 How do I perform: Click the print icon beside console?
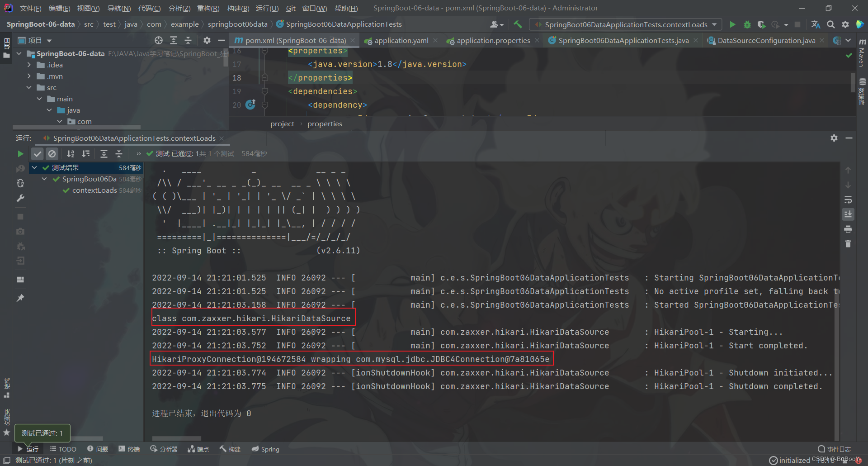pos(848,229)
